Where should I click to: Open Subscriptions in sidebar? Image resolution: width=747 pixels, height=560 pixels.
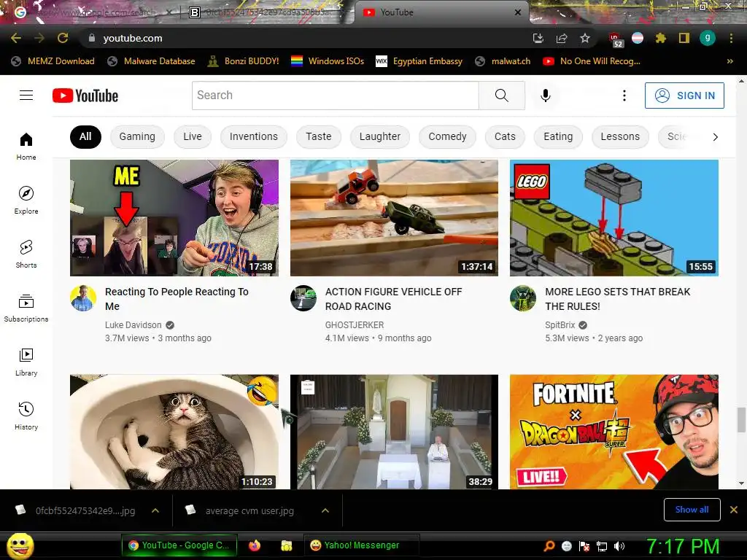pyautogui.click(x=26, y=308)
